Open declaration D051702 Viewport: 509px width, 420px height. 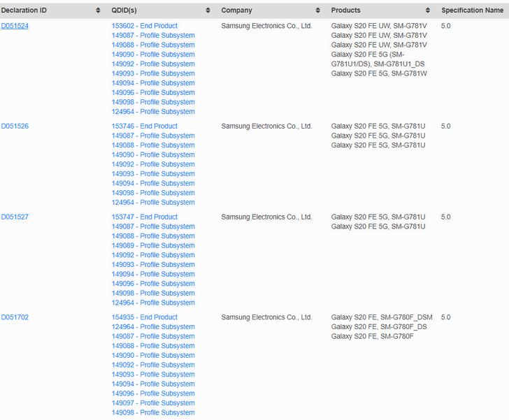[15, 317]
